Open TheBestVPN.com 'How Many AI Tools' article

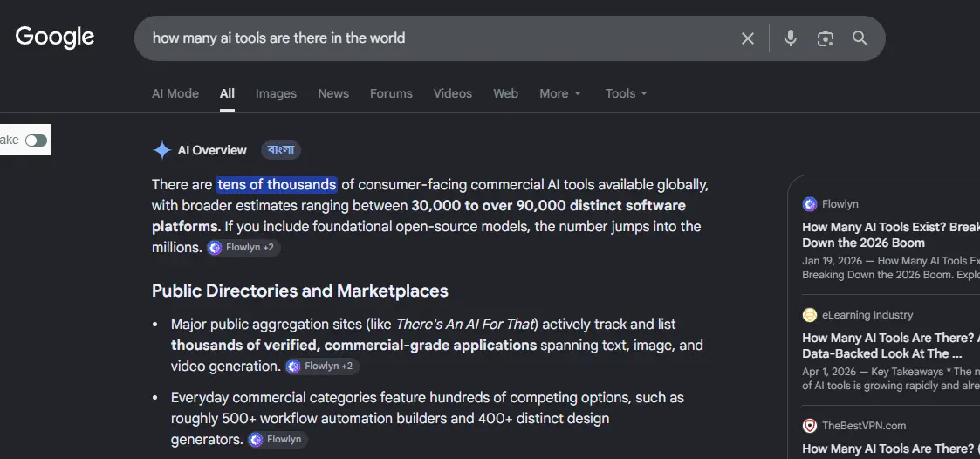pos(891,449)
